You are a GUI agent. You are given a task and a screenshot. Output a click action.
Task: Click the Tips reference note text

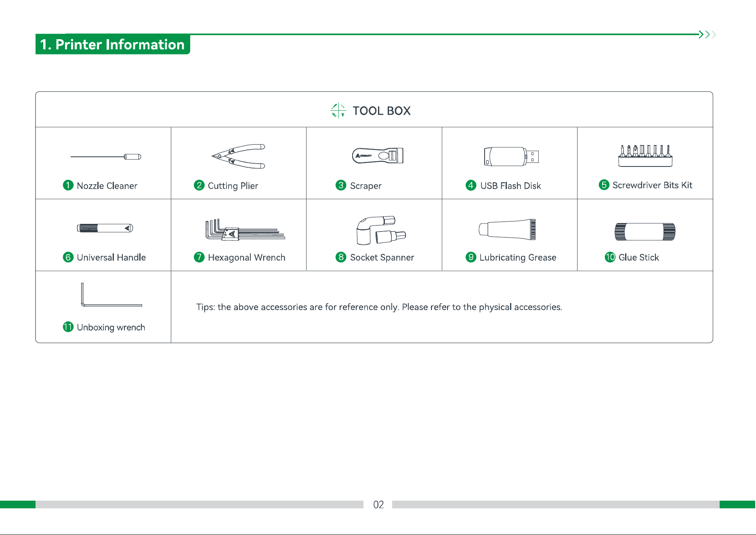[379, 307]
